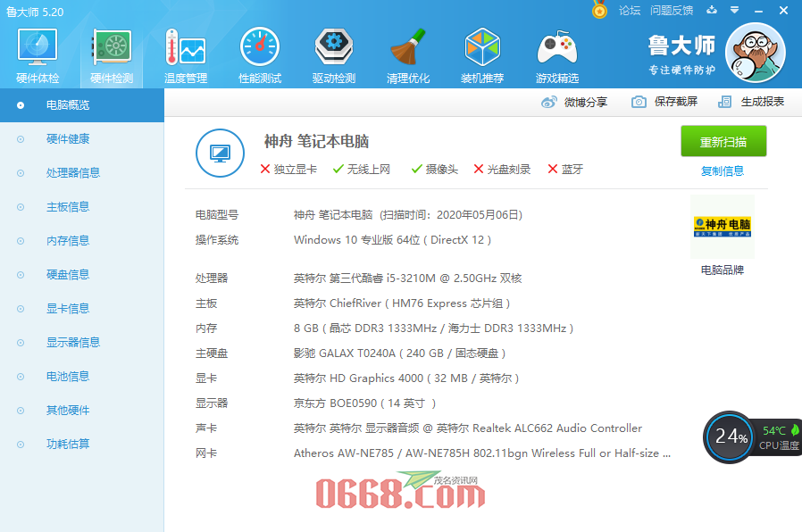Click the 复制信息 copy info link

[x=723, y=170]
